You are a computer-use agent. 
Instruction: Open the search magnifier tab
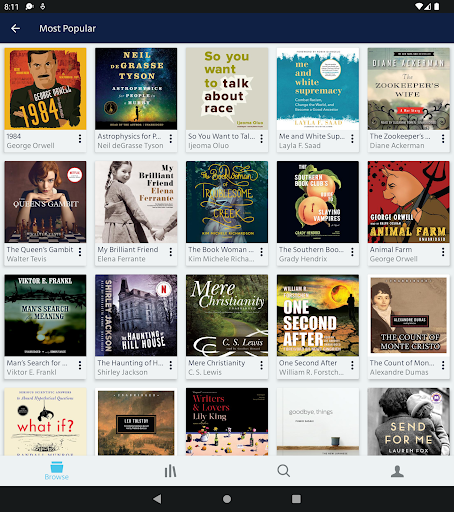(x=284, y=471)
